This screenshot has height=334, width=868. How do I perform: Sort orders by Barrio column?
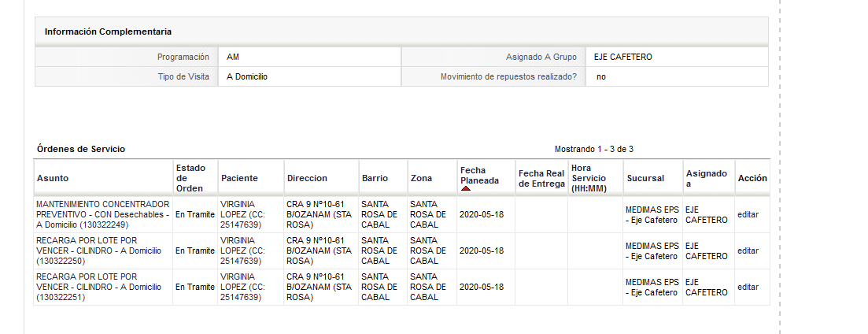tap(375, 178)
